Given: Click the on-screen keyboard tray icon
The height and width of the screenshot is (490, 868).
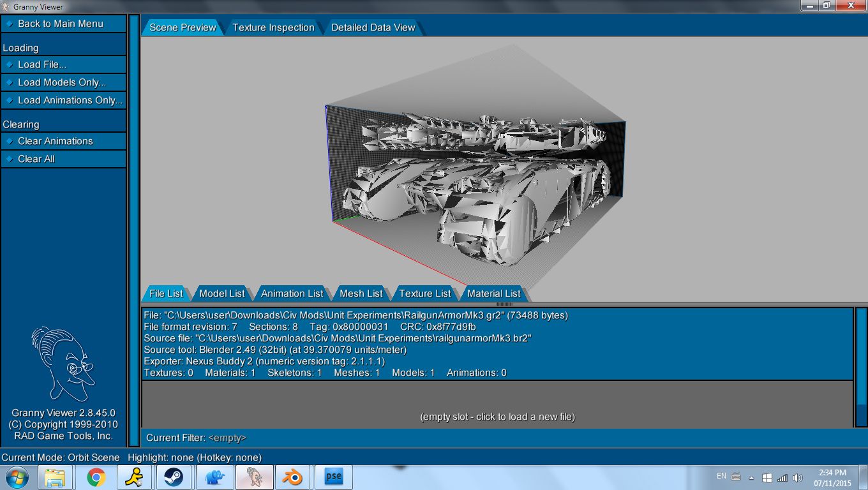Looking at the screenshot, I should coord(736,477).
